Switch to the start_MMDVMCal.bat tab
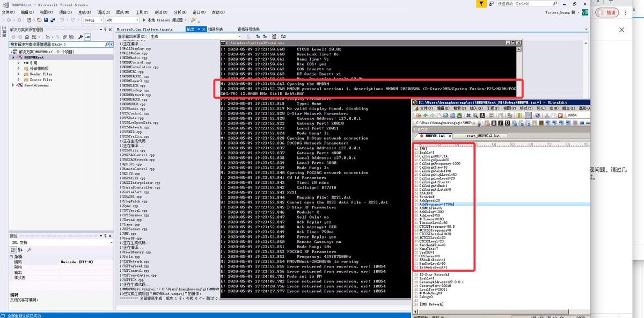This screenshot has width=644, height=318. point(482,136)
